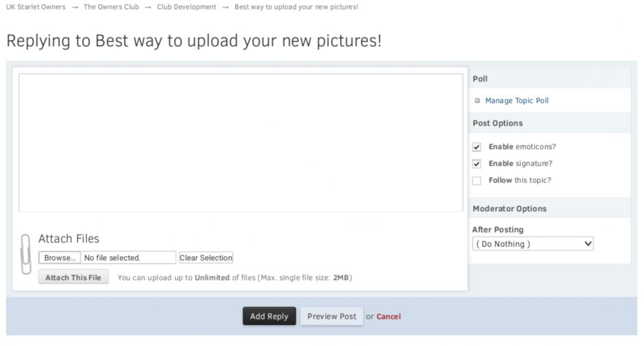The image size is (644, 346).
Task: Click the dropdown arrow on Do Nothing
Action: [588, 244]
